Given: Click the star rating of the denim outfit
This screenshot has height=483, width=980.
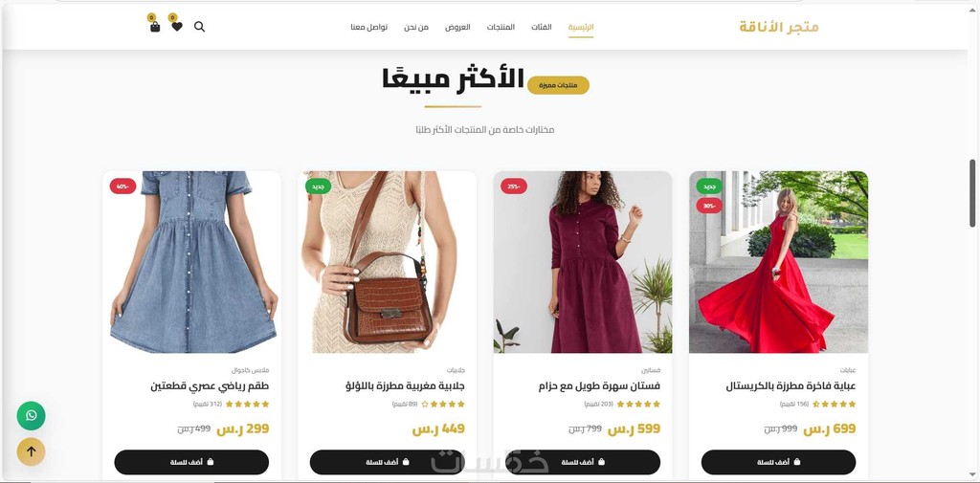Looking at the screenshot, I should 248,405.
